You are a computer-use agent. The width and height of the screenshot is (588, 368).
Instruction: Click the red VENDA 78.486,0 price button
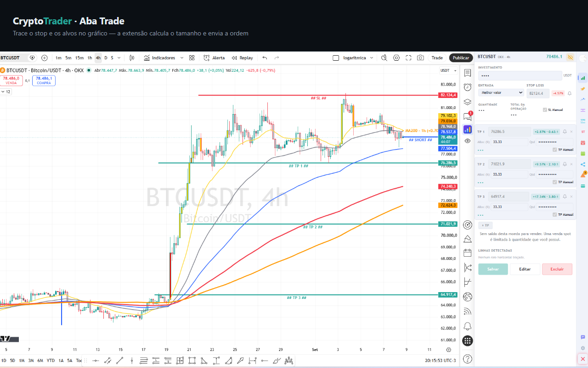tap(11, 80)
